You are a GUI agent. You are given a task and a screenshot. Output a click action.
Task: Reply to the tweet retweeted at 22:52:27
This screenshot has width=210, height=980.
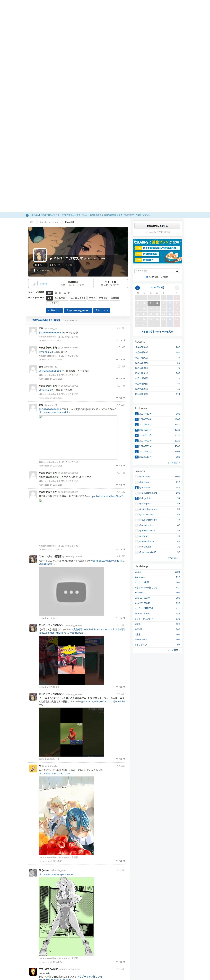[x=117, y=398]
